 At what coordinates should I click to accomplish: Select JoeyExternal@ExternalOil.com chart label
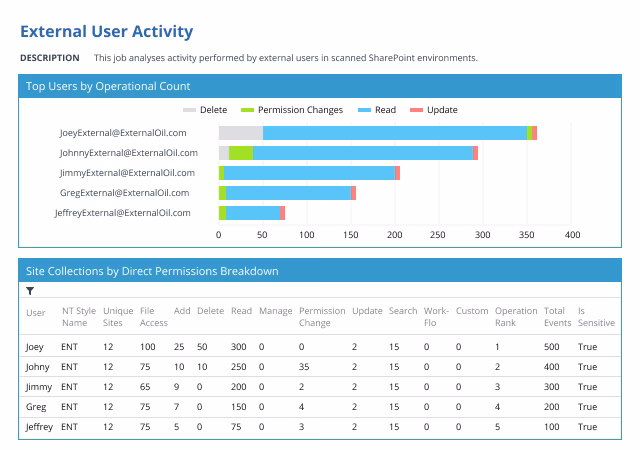pyautogui.click(x=123, y=133)
